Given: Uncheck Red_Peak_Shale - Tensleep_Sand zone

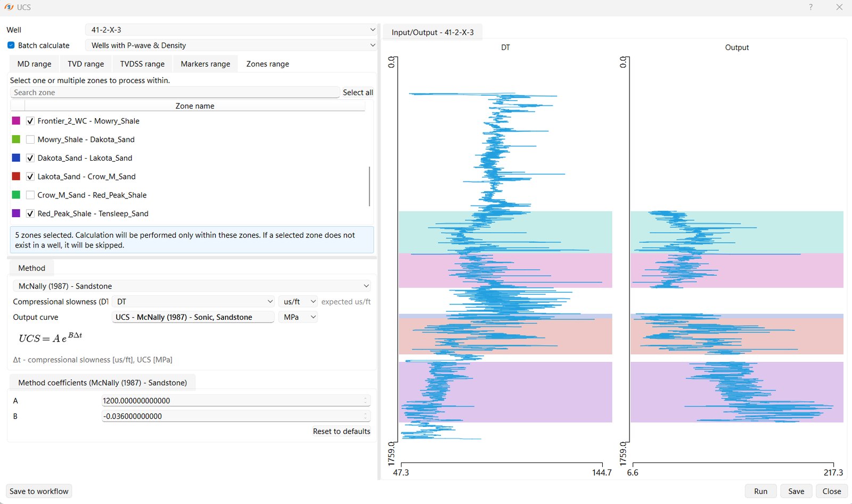Looking at the screenshot, I should coord(30,213).
